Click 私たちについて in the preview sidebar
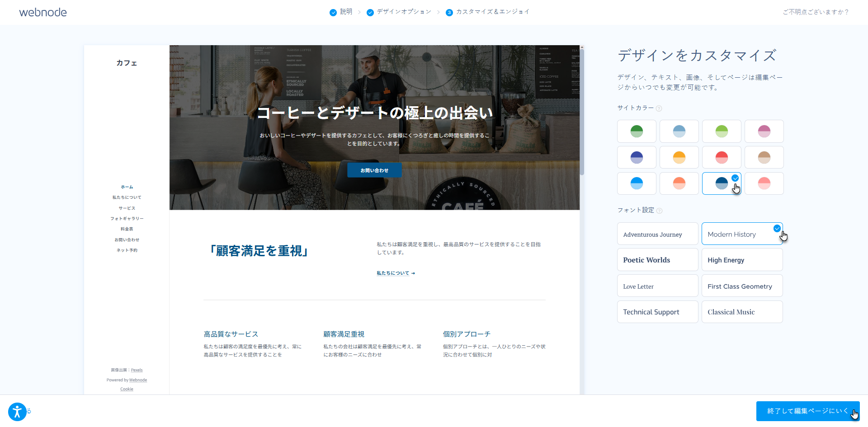Image resolution: width=868 pixels, height=427 pixels. pyautogui.click(x=127, y=197)
